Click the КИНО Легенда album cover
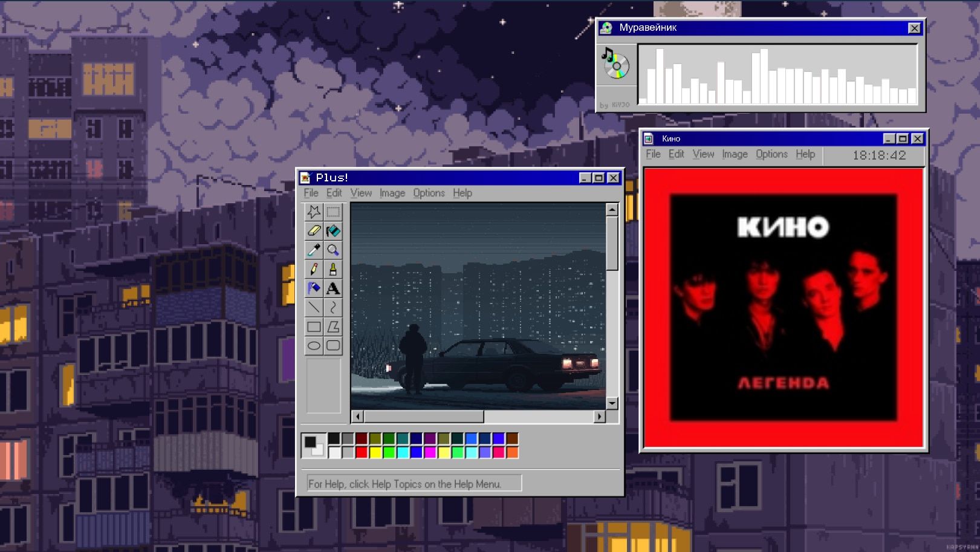The image size is (980, 552). pyautogui.click(x=784, y=308)
